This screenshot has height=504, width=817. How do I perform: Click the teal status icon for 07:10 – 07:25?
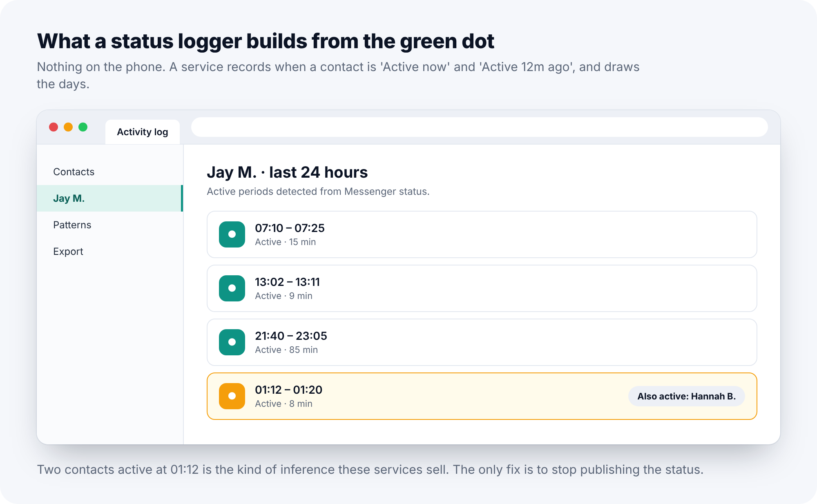(x=232, y=234)
